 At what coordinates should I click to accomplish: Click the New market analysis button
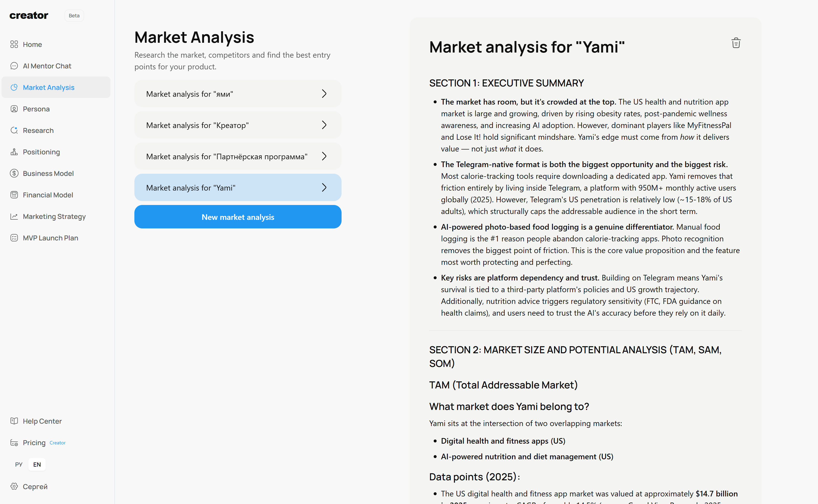[237, 217]
